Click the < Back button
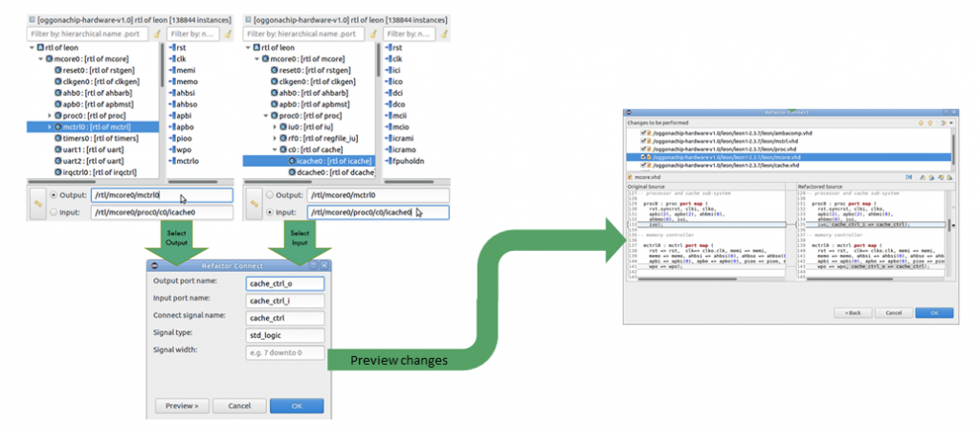980x428 pixels. [x=853, y=312]
